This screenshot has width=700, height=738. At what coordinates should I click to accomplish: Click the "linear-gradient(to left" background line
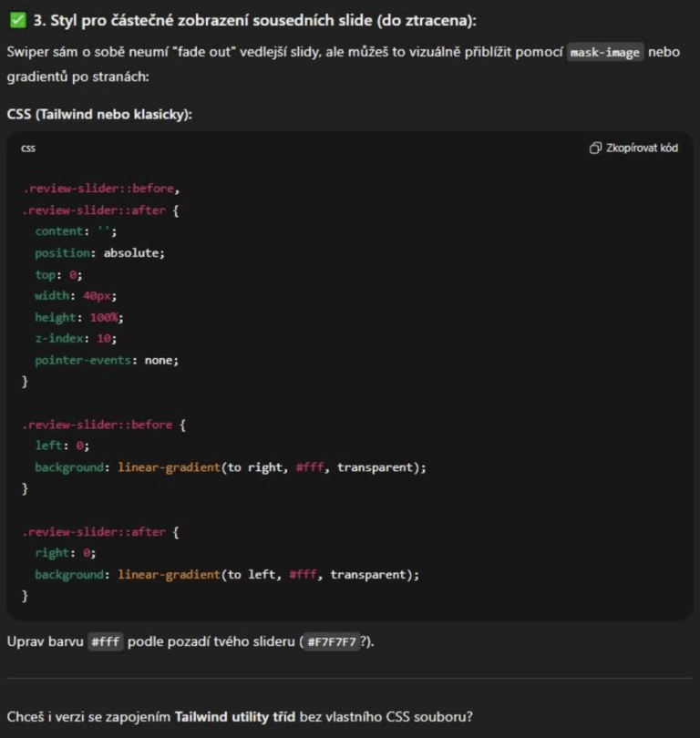[226, 575]
